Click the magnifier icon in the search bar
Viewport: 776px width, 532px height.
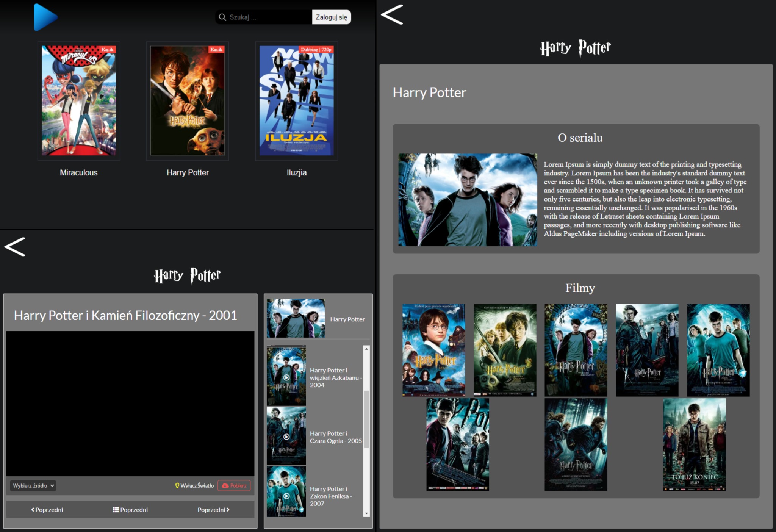tap(222, 17)
